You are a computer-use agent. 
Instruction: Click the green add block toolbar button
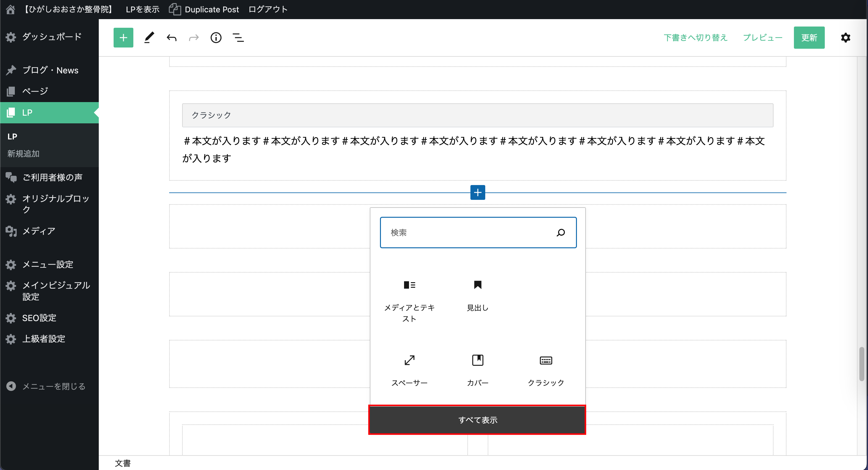(123, 38)
